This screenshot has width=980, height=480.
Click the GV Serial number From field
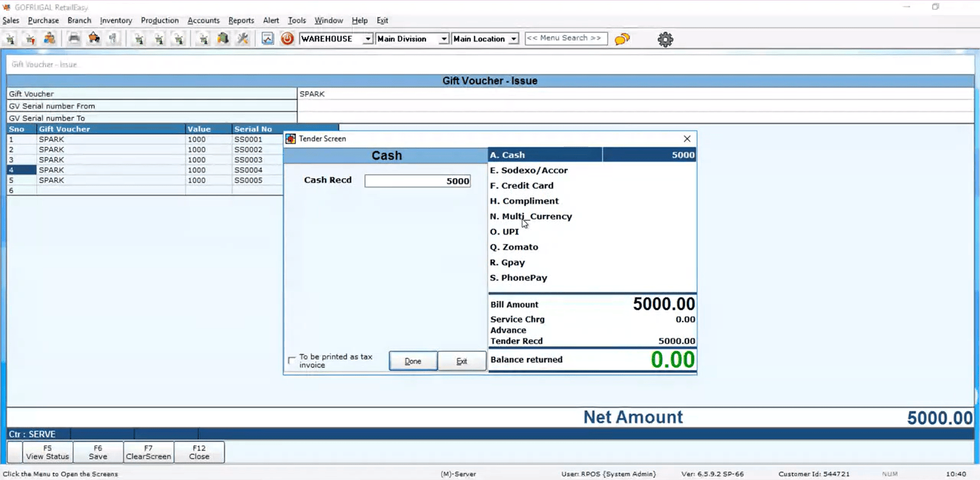[x=635, y=106]
